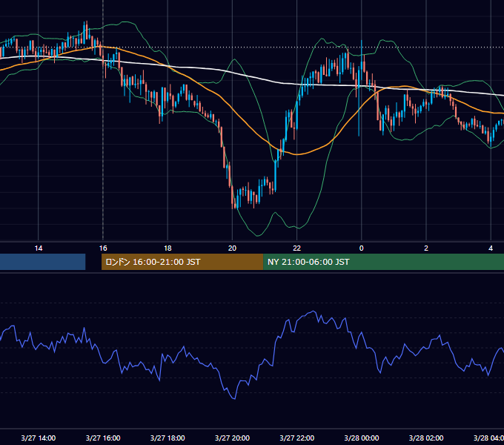Select the NY 21:00-06:00 JST session bar
This screenshot has height=445, width=504.
tap(383, 262)
